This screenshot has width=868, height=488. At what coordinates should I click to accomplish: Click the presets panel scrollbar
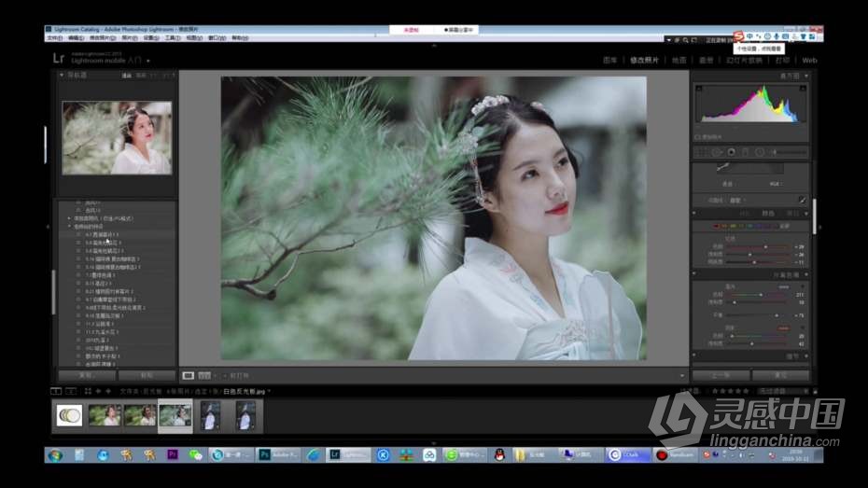[54, 292]
